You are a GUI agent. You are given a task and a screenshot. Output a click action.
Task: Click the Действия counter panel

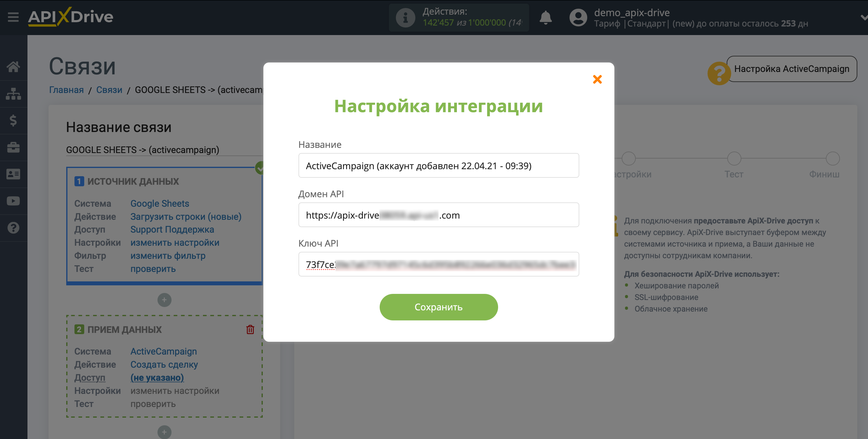click(459, 17)
